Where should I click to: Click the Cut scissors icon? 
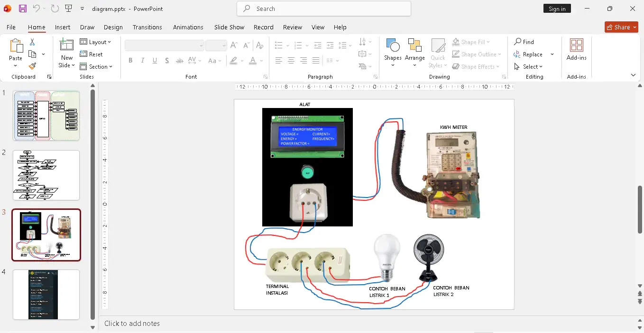[x=32, y=42]
